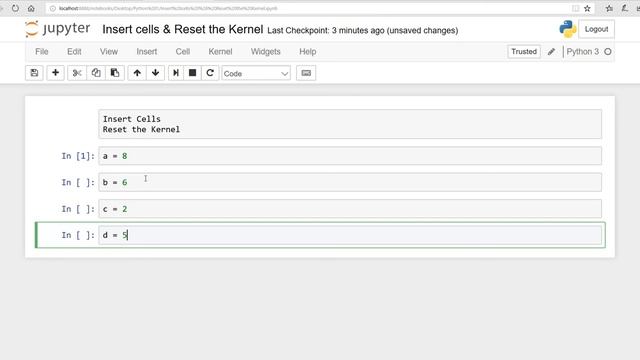640x360 pixels.
Task: Click the browser address bar URL
Action: tap(168, 8)
